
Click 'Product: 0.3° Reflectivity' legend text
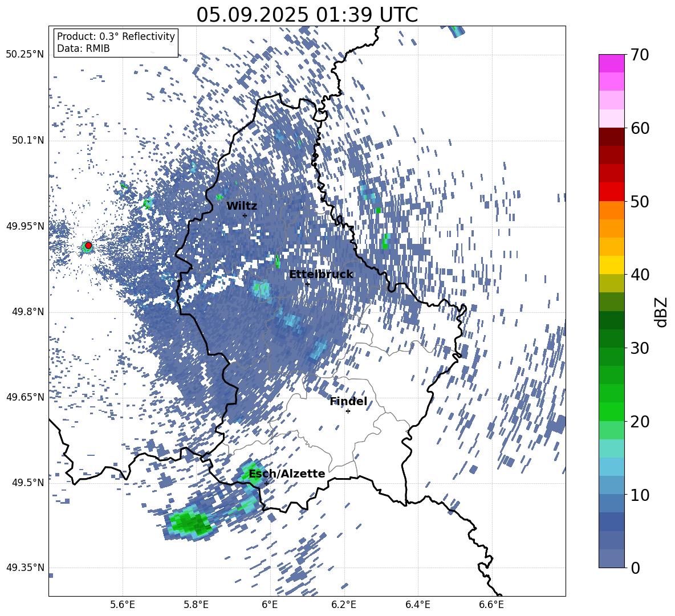click(x=116, y=36)
